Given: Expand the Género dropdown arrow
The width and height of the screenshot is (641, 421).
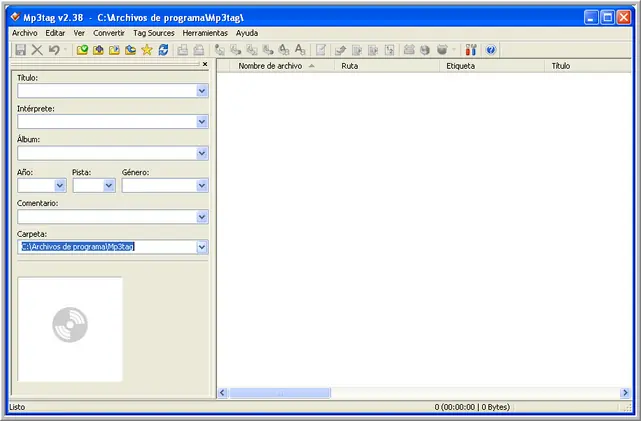Looking at the screenshot, I should 202,186.
